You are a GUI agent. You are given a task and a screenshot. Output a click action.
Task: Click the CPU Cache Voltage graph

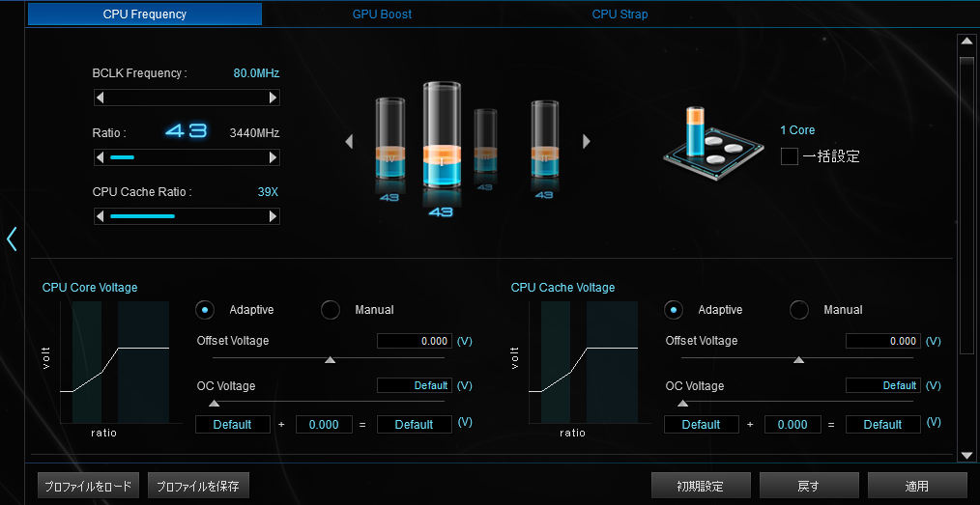(x=583, y=362)
